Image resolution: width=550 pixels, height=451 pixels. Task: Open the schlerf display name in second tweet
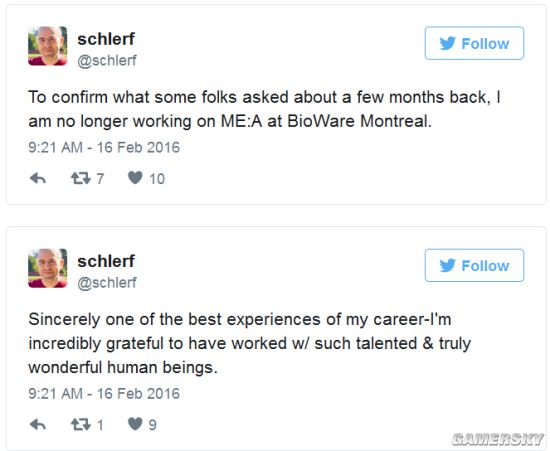coord(106,261)
